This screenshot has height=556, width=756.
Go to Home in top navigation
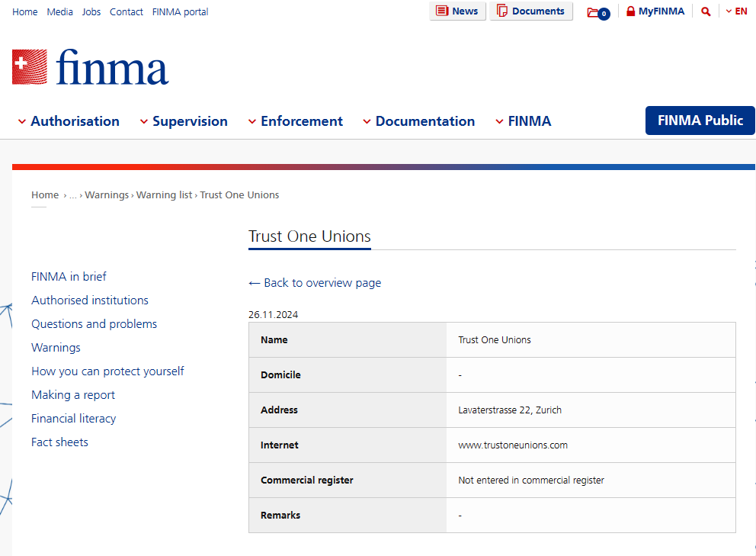(24, 11)
